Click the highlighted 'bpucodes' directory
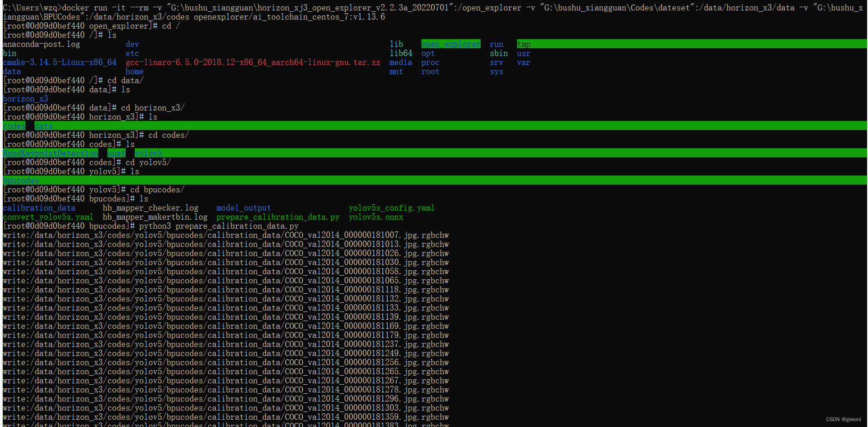Image resolution: width=868 pixels, height=427 pixels. pos(21,181)
